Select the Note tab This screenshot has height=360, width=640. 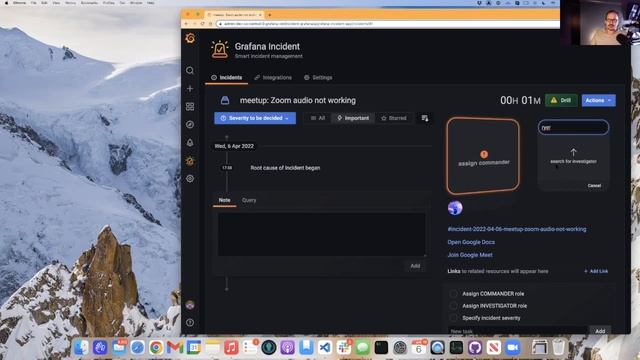[224, 200]
